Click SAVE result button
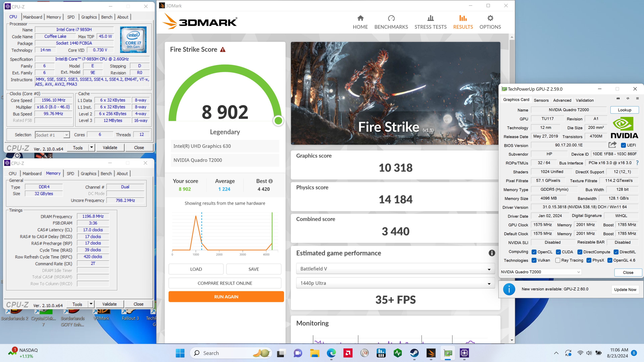 pos(254,269)
